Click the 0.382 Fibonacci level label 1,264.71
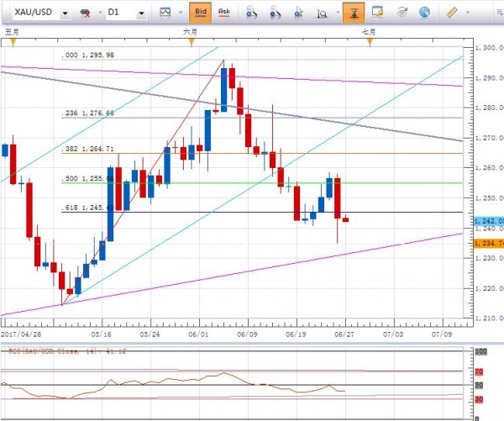504x421 pixels. pyautogui.click(x=92, y=150)
